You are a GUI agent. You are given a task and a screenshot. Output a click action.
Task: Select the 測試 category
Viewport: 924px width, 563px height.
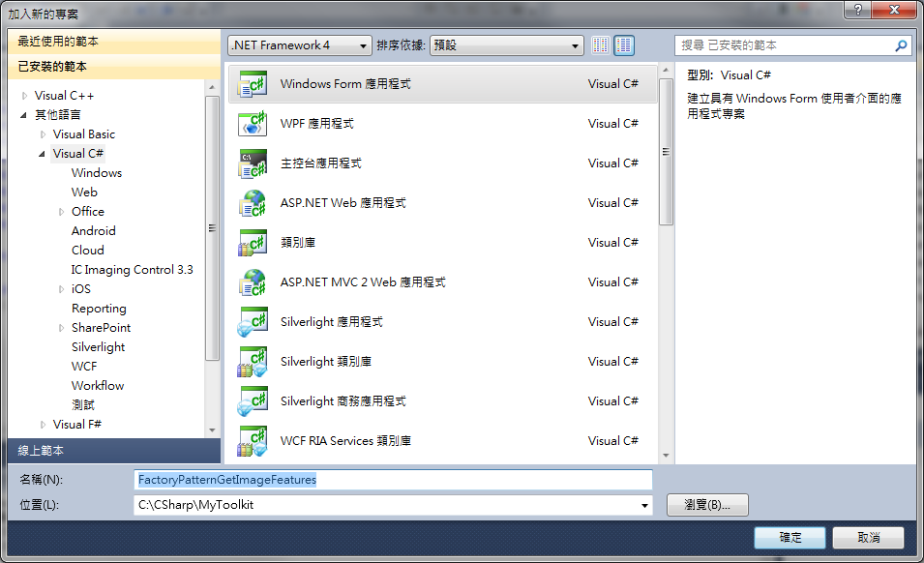click(x=83, y=405)
